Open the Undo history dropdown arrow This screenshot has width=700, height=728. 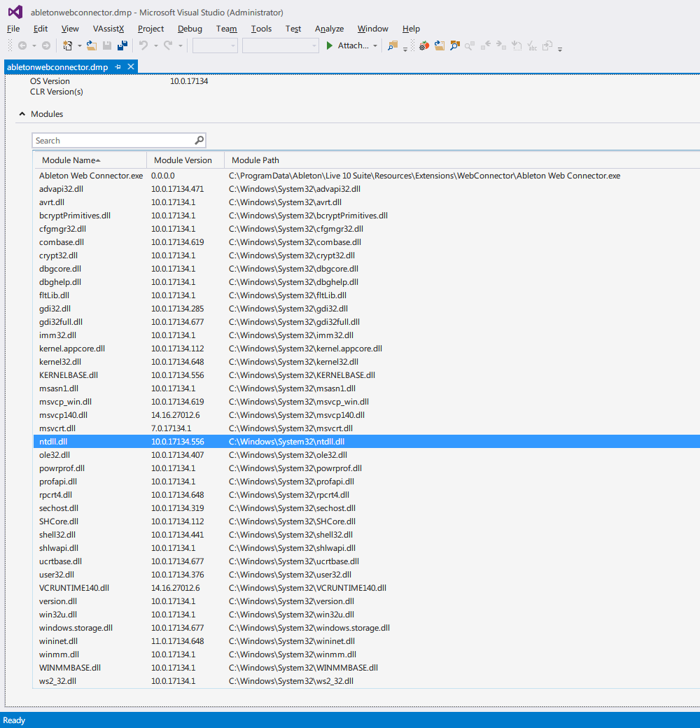point(155,45)
